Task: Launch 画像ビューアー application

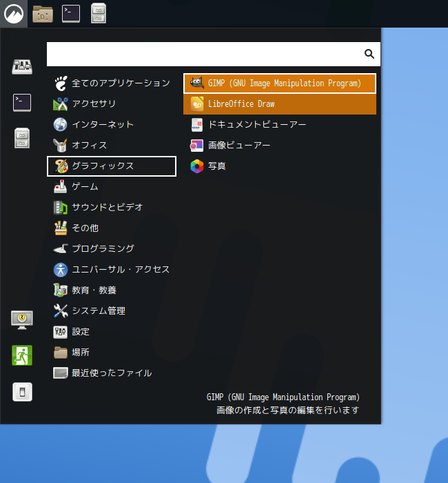Action: [x=280, y=145]
